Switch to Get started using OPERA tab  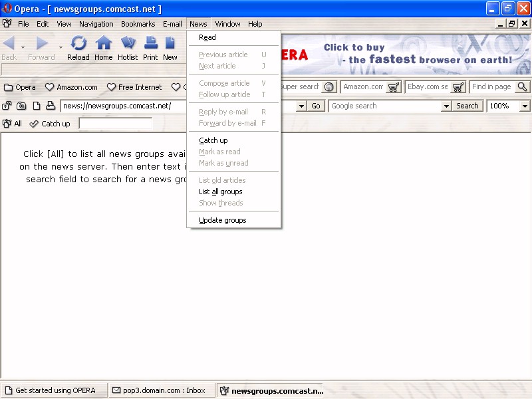(x=55, y=390)
